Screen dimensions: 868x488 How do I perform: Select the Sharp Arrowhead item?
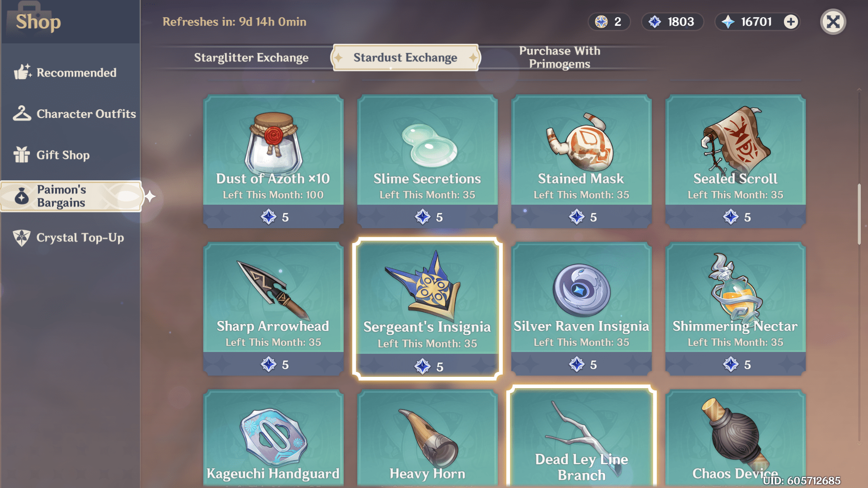(273, 309)
